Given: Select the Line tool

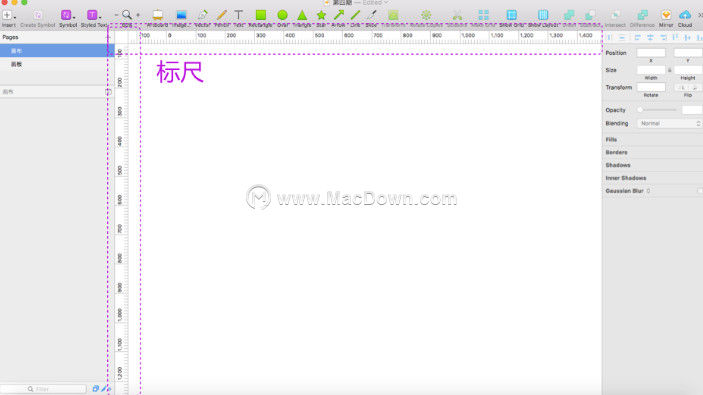Looking at the screenshot, I should [356, 15].
